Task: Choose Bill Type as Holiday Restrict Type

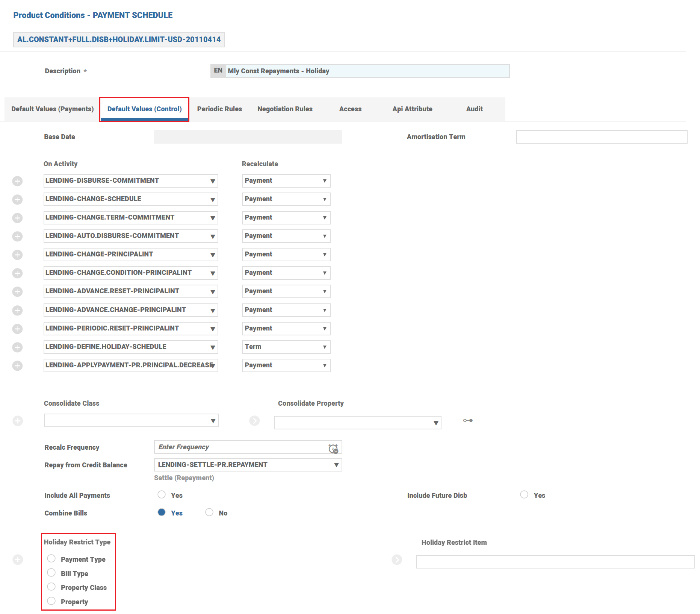Action: [51, 573]
